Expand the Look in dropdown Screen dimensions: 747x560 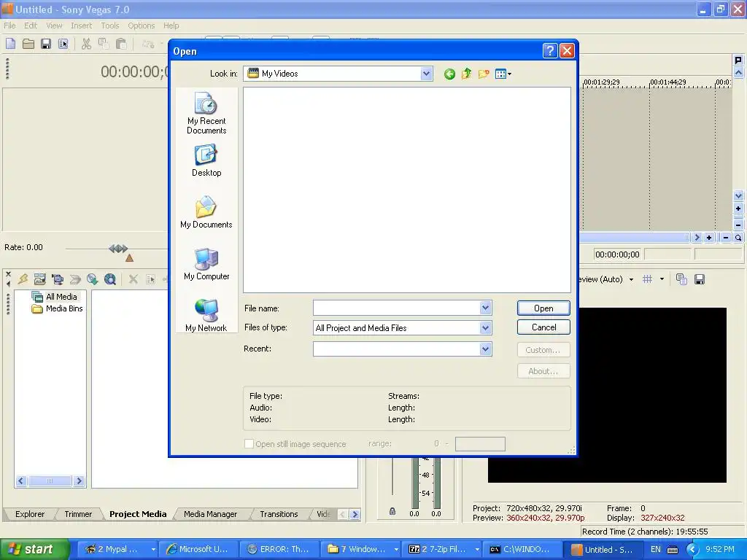pyautogui.click(x=426, y=74)
